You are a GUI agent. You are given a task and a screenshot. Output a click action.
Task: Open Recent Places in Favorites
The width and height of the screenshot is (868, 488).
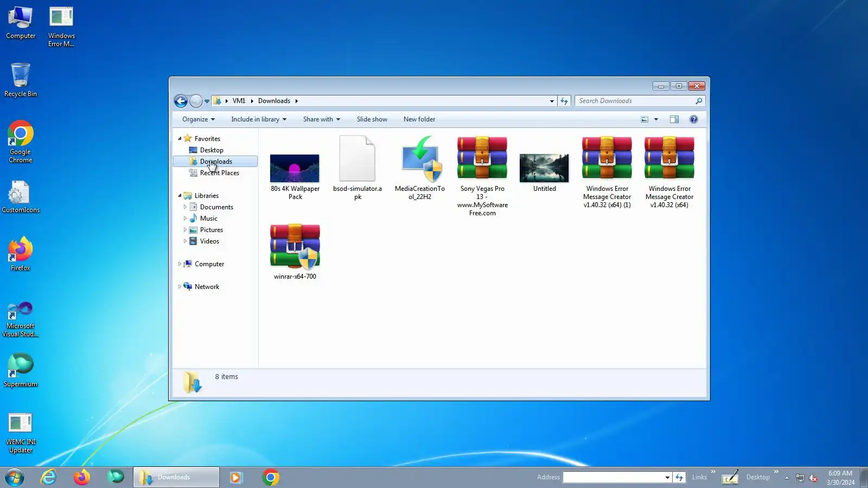tap(219, 173)
